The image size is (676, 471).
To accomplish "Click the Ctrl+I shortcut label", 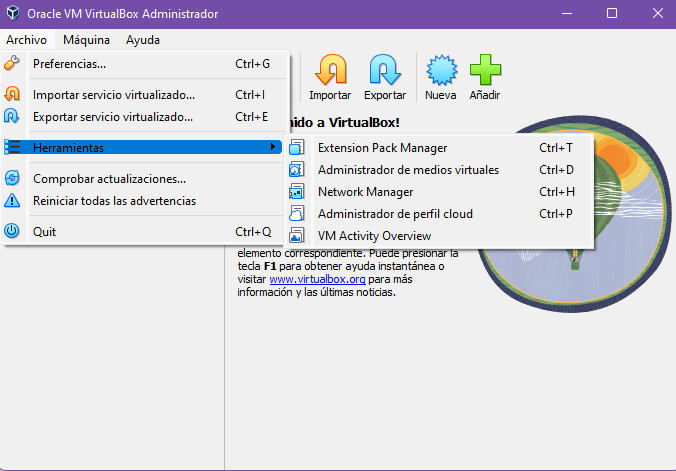I will click(250, 95).
